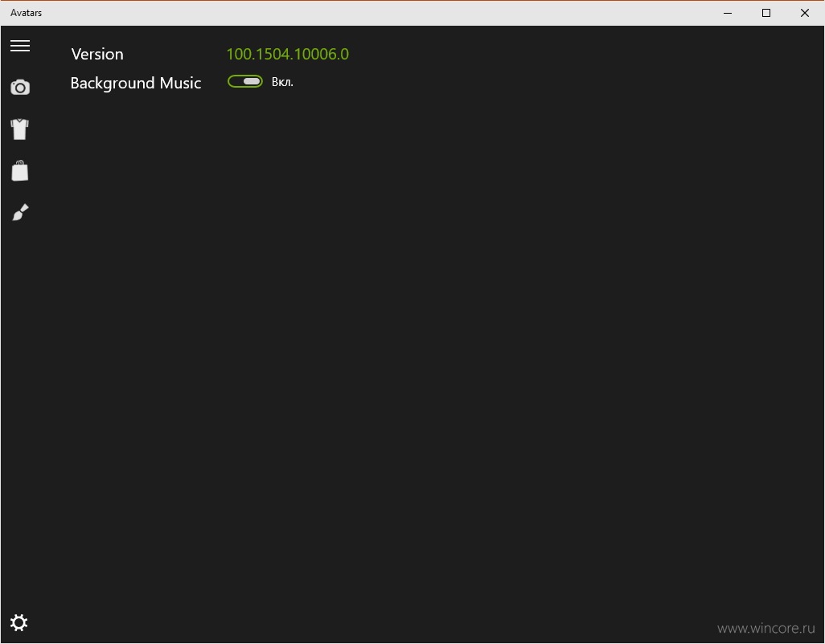Viewport: 825px width, 644px height.
Task: Click the Background Music label
Action: (136, 83)
